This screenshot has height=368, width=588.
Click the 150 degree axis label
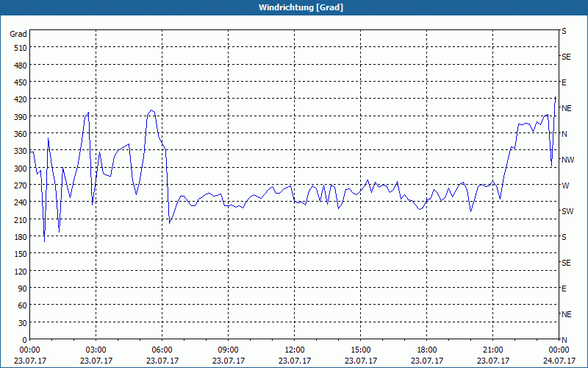pyautogui.click(x=21, y=254)
